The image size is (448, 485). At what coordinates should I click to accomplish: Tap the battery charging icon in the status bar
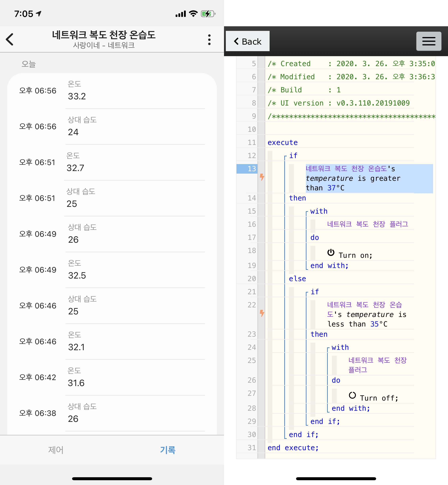[x=208, y=14]
